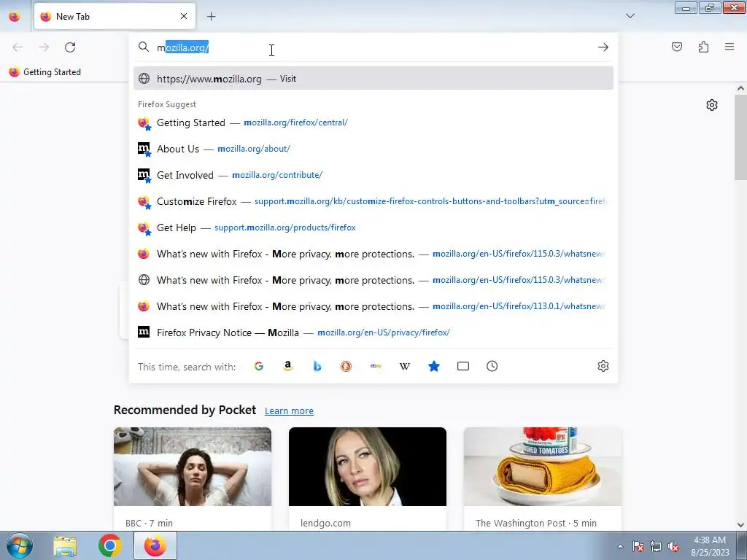Click Firefox taskbar button
The height and width of the screenshot is (560, 747).
(155, 545)
